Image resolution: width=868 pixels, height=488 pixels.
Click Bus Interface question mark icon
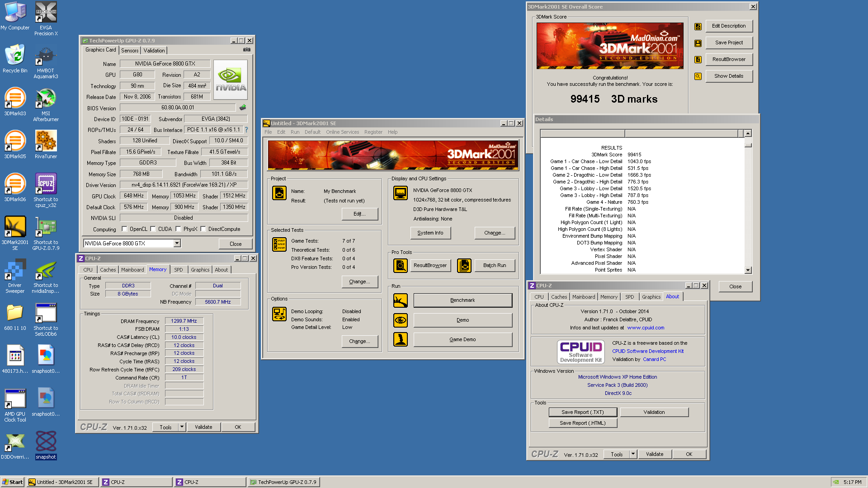(x=246, y=130)
